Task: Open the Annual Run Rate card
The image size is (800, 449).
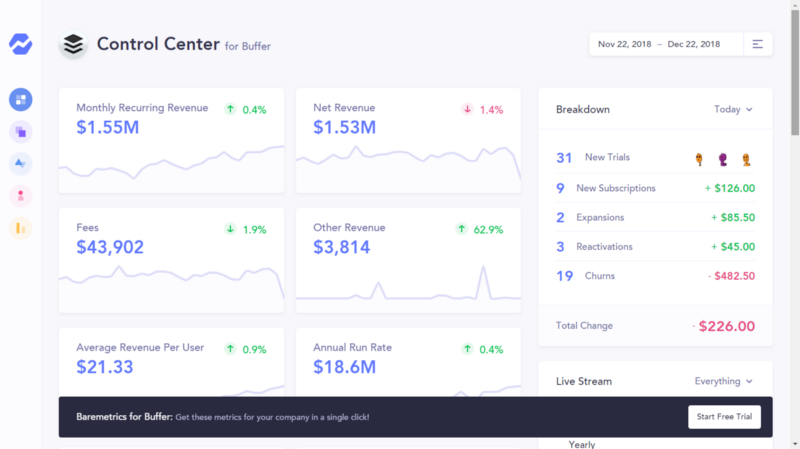Action: [x=408, y=362]
